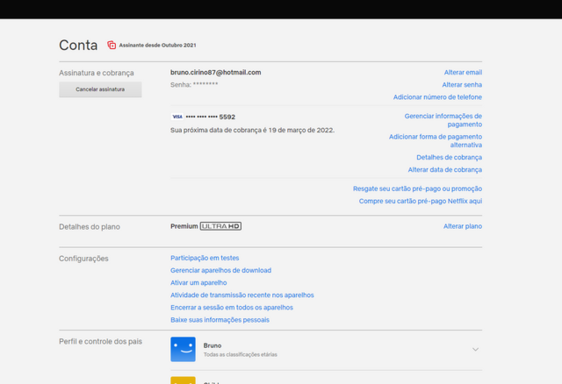Viewport: 562px width, 384px height.
Task: Click Perfil e controle dos pais label
Action: pyautogui.click(x=100, y=341)
